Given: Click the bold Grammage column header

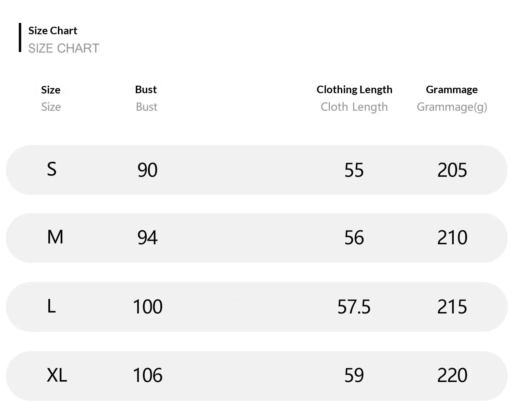Looking at the screenshot, I should click(x=452, y=90).
